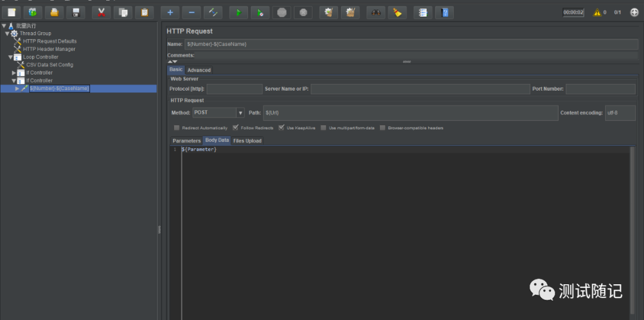Expand the ${Number}-${CaseName} sampler node
The width and height of the screenshot is (644, 320).
point(17,88)
